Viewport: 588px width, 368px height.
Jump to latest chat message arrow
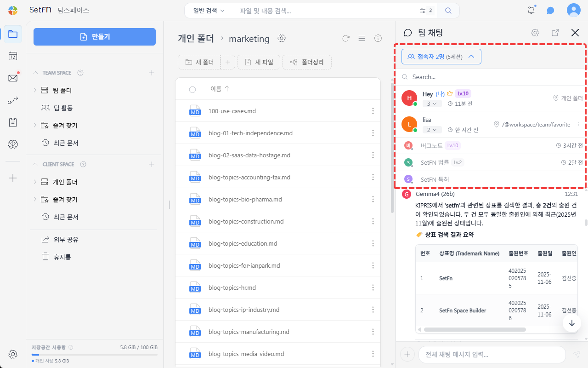click(572, 323)
